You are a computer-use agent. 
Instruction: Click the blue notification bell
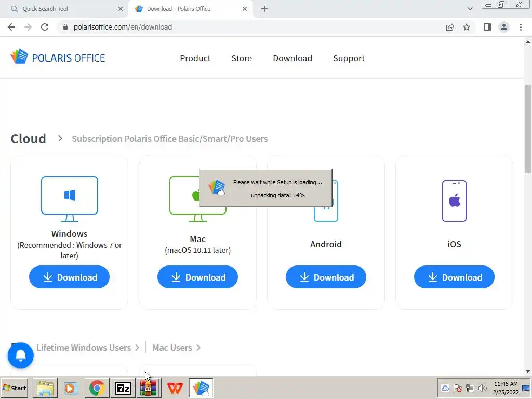20,355
